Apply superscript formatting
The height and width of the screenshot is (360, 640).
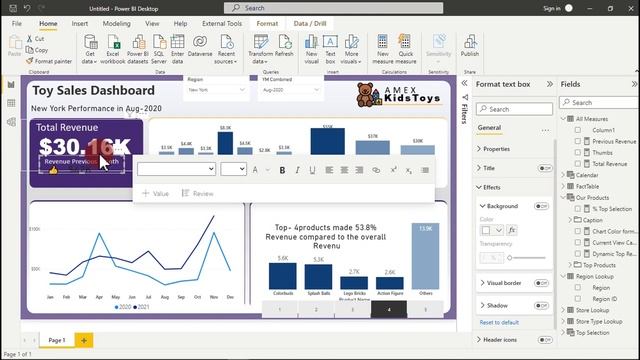393,170
